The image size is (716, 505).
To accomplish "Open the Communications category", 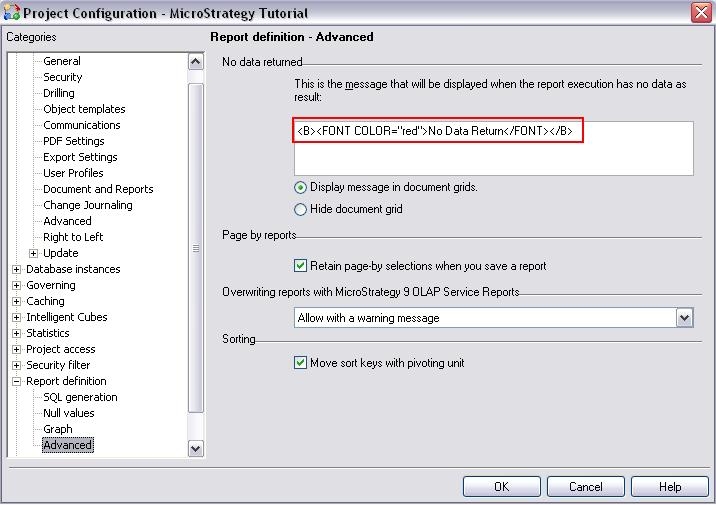I will (x=82, y=125).
